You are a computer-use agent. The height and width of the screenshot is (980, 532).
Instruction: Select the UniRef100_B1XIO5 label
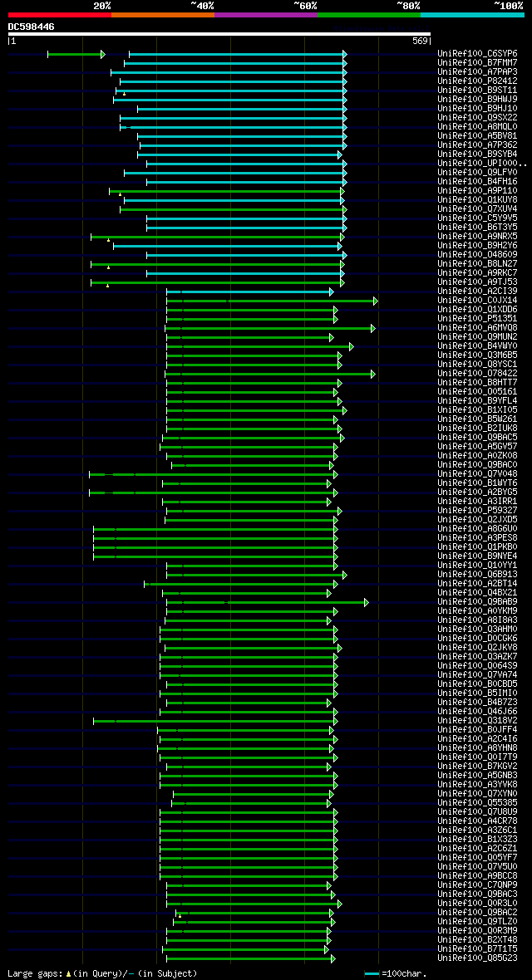[477, 409]
